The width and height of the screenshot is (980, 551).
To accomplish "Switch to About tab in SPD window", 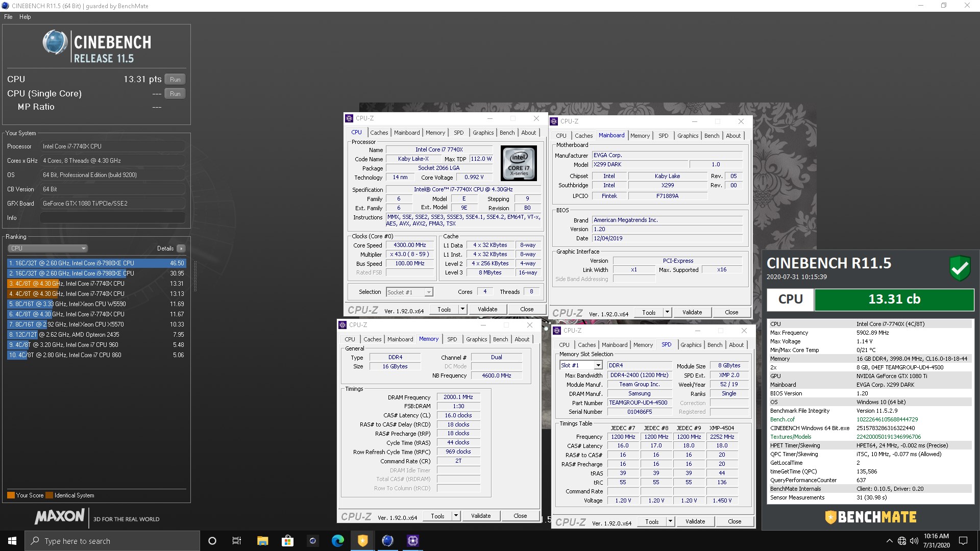I will coord(736,345).
